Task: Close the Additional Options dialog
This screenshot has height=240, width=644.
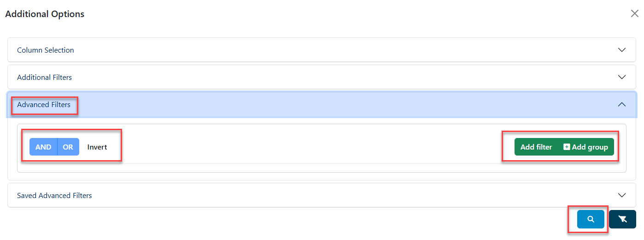Action: 634,13
